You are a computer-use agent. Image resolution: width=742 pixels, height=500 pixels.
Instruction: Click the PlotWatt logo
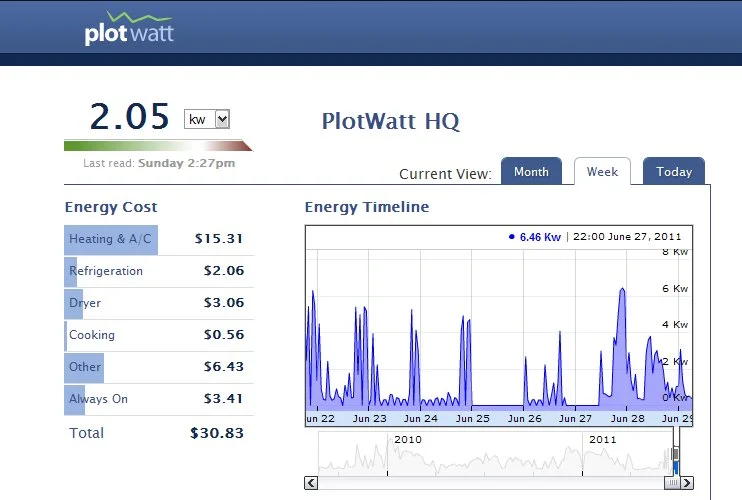point(129,28)
